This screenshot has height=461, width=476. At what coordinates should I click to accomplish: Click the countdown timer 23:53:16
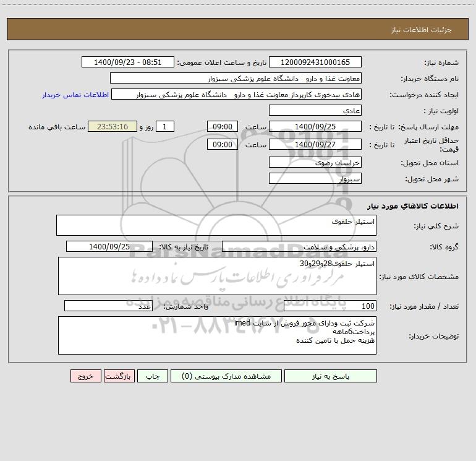point(113,126)
